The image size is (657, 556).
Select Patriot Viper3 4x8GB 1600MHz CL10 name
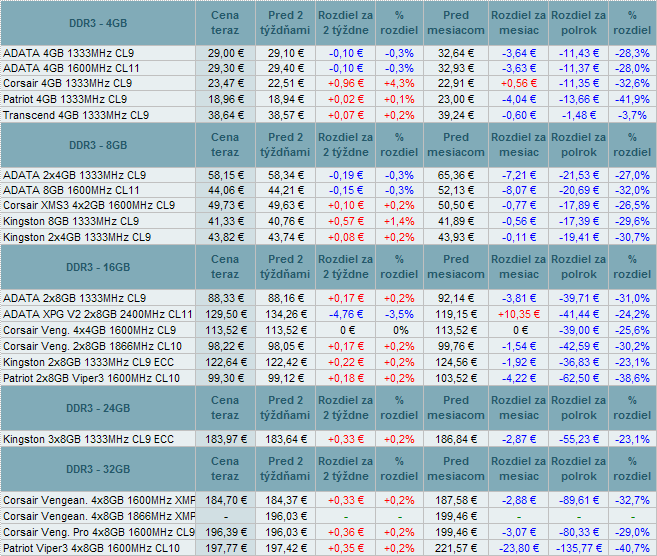(x=91, y=548)
